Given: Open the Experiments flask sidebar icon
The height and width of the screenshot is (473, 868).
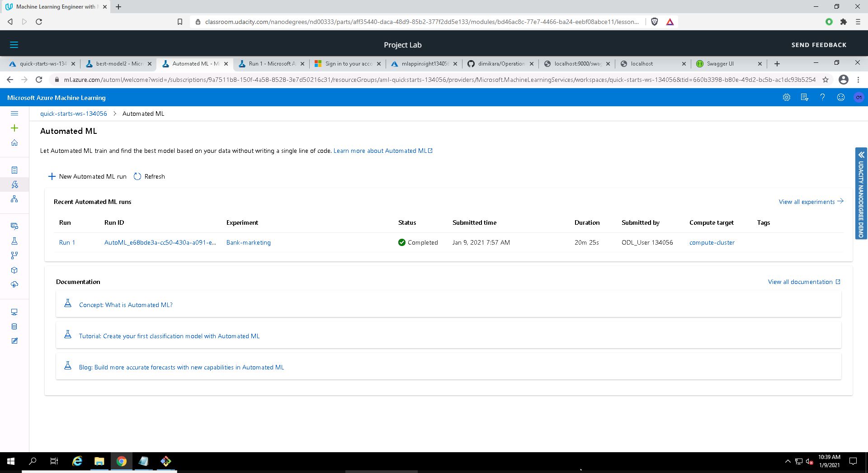Looking at the screenshot, I should point(14,241).
